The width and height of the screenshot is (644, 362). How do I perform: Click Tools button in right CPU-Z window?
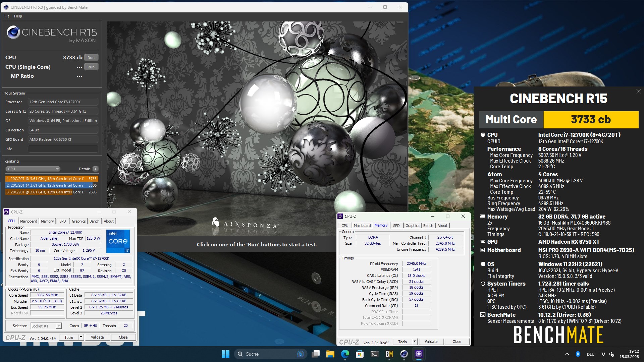click(402, 342)
